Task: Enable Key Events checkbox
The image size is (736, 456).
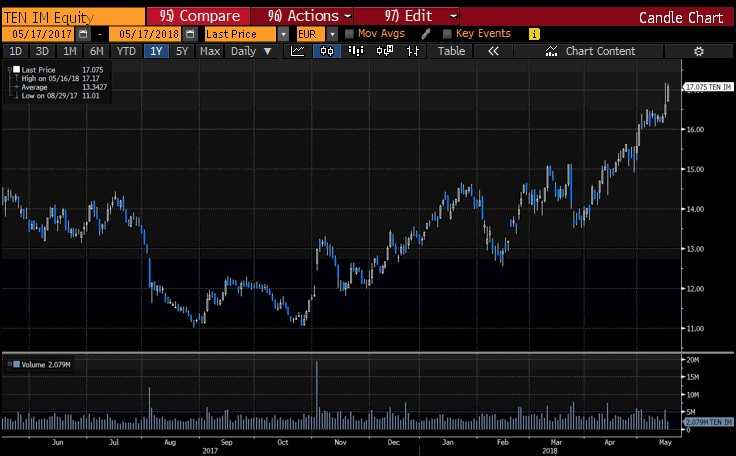Action: click(447, 34)
